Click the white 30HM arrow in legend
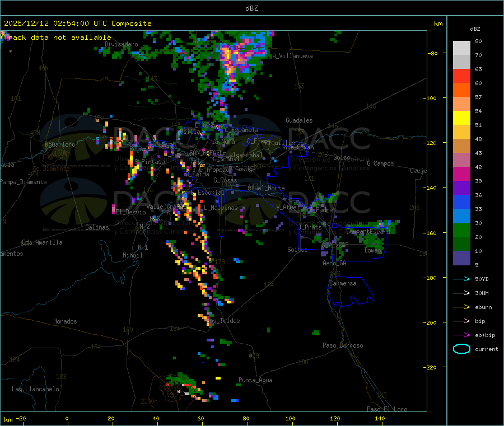Viewport: 504px width, 426px height. click(x=461, y=293)
